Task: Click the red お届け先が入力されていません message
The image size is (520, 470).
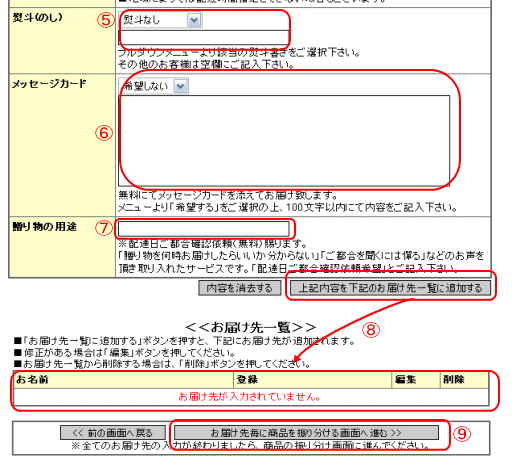Action: click(x=249, y=397)
